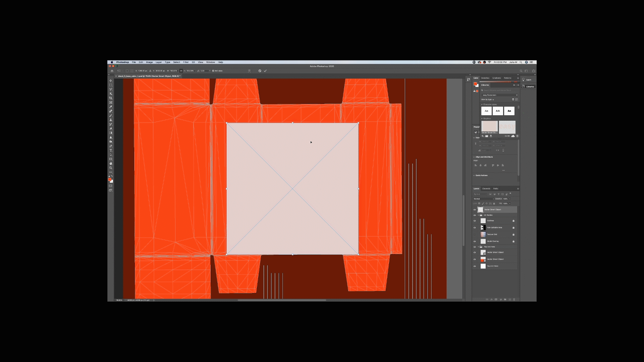Toggle the Anti-alias checkbox

click(x=213, y=71)
